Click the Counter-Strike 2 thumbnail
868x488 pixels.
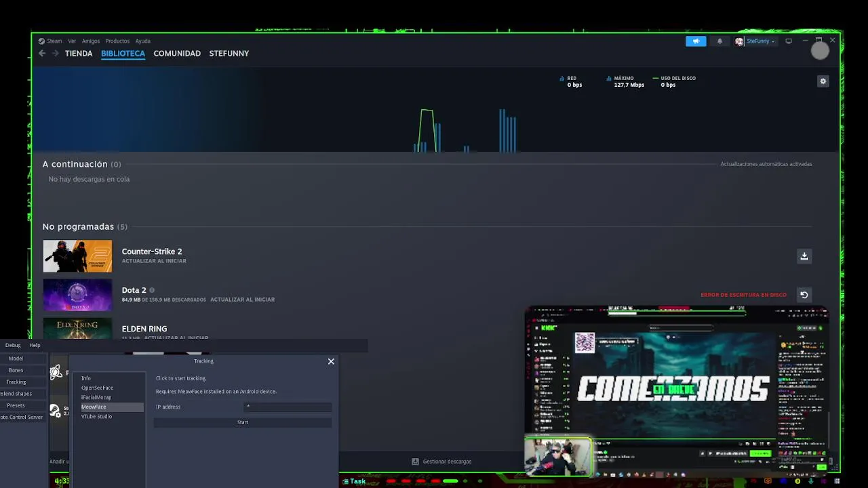[77, 256]
